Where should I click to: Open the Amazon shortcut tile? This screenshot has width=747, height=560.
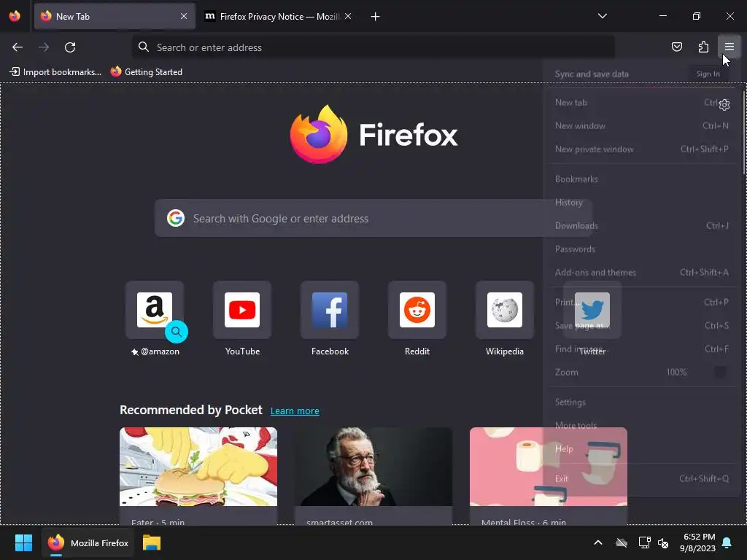point(155,310)
